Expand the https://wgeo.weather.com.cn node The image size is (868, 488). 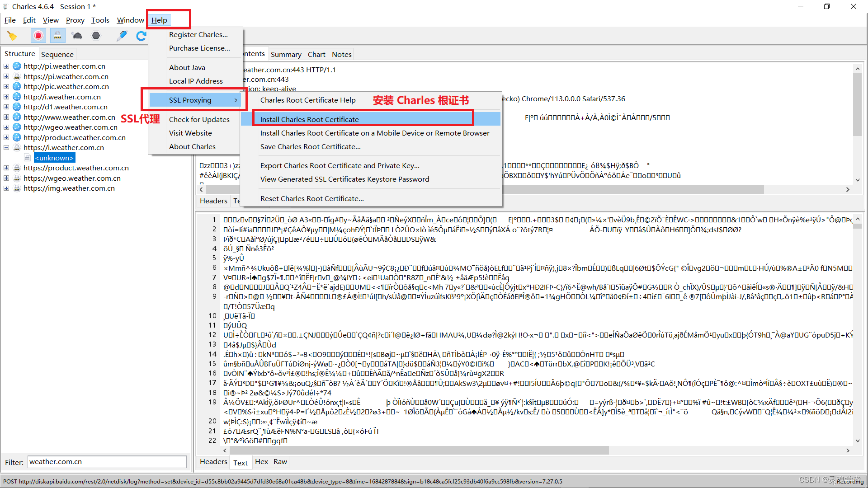coord(6,178)
